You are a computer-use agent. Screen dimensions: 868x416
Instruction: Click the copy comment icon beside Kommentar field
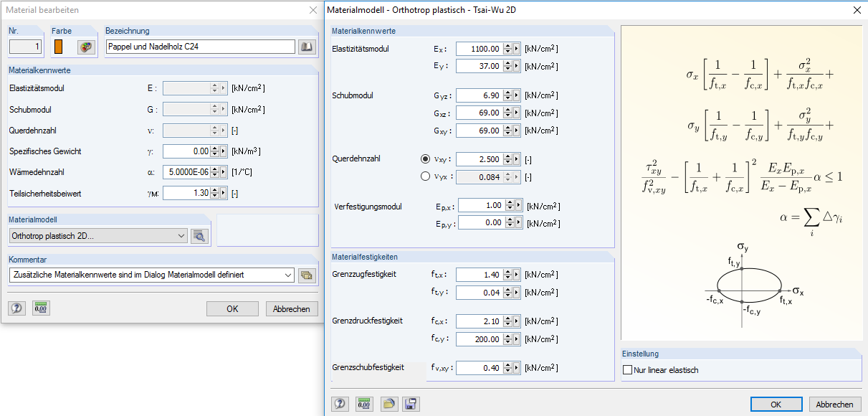(x=307, y=275)
